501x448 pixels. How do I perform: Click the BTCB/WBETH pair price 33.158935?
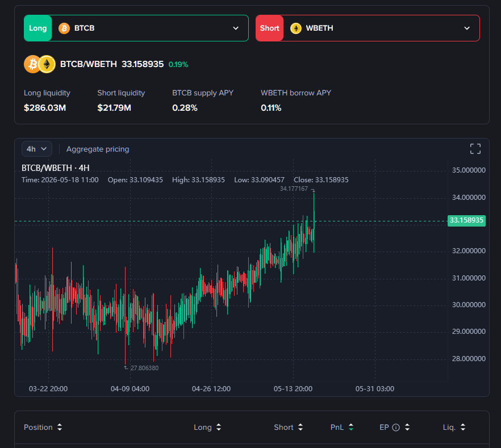click(143, 64)
